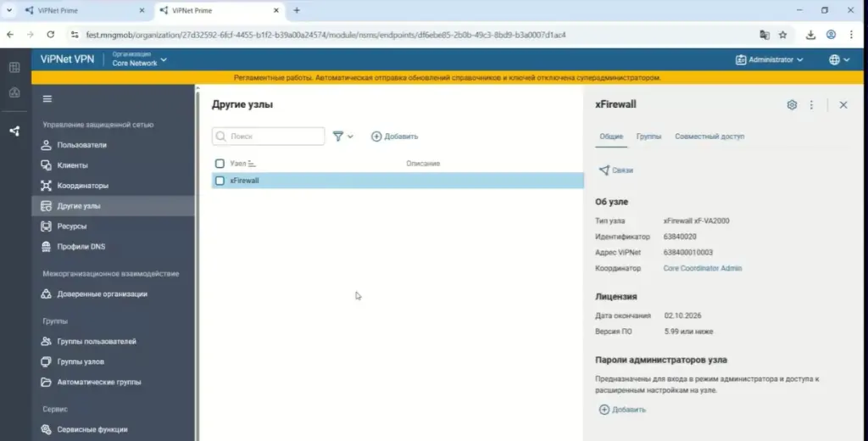
Task: Click the Пользователи user icon
Action: [x=46, y=145]
